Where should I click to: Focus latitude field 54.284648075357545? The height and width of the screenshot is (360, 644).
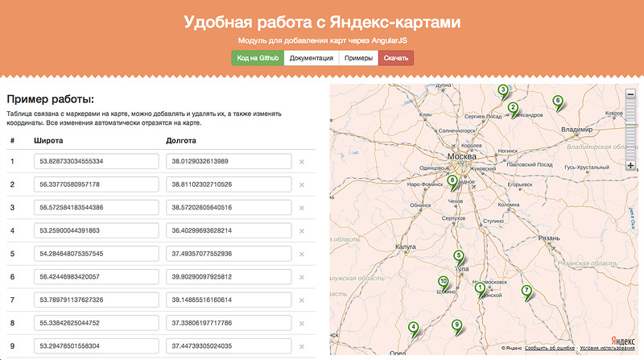(x=96, y=254)
